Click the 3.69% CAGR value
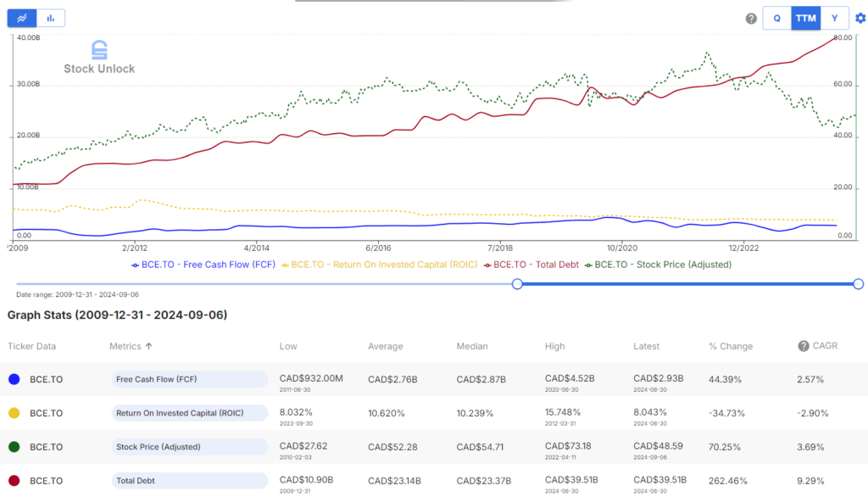868x497 pixels. click(810, 447)
